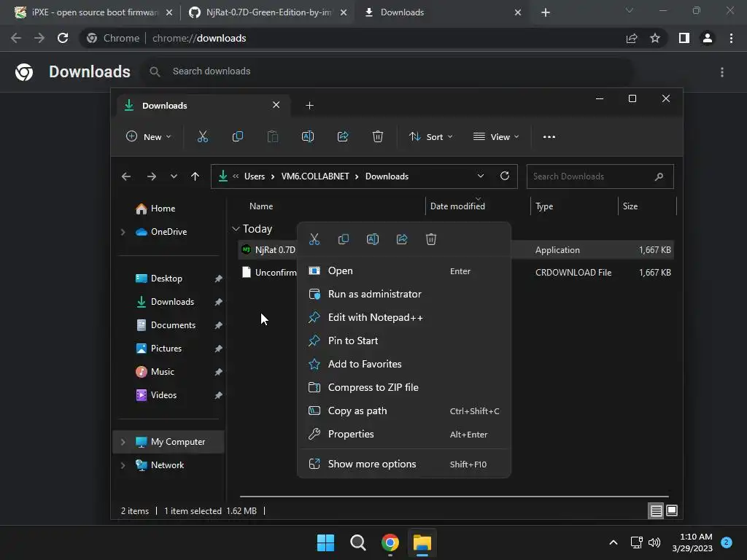The width and height of the screenshot is (747, 560).
Task: Open Chrome side panel icon
Action: (x=684, y=38)
